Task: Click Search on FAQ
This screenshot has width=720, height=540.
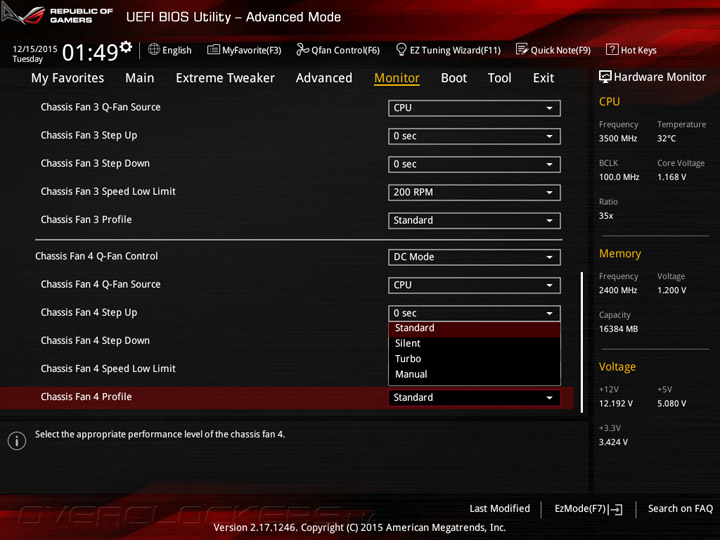Action: 680,509
